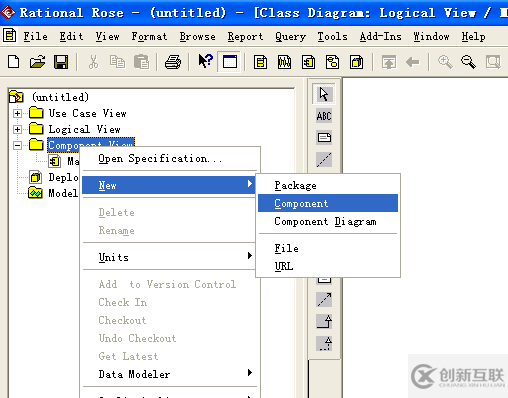This screenshot has height=398, width=508.
Task: Choose Component Diagram in the submenu
Action: click(x=328, y=221)
